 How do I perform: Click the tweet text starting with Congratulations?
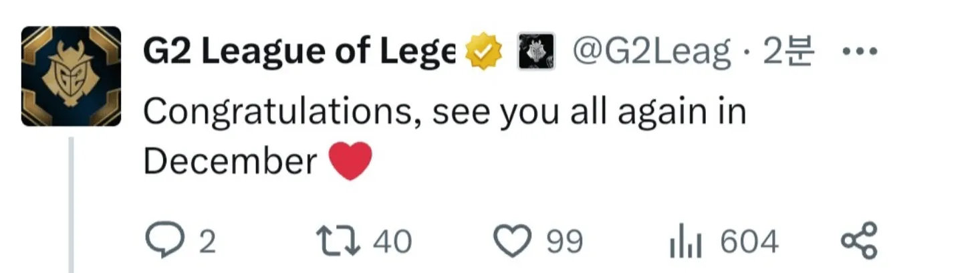pos(445,114)
